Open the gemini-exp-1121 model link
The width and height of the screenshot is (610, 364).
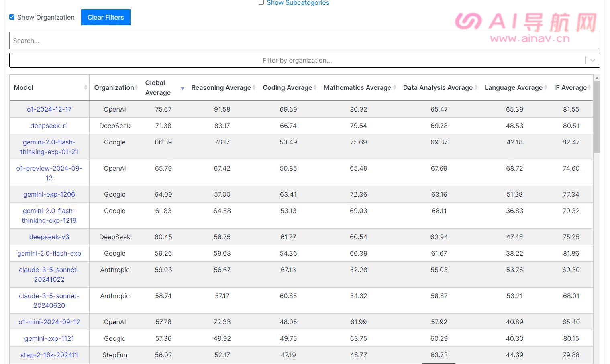click(x=49, y=338)
